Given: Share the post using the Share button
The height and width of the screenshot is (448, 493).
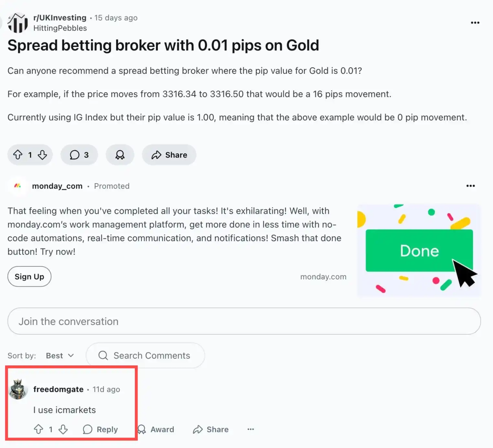Looking at the screenshot, I should tap(169, 155).
